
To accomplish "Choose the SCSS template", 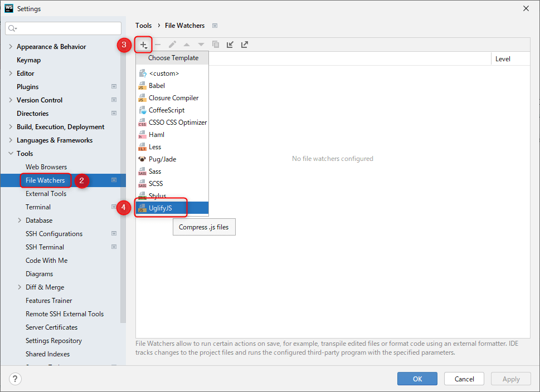I will 172,183.
